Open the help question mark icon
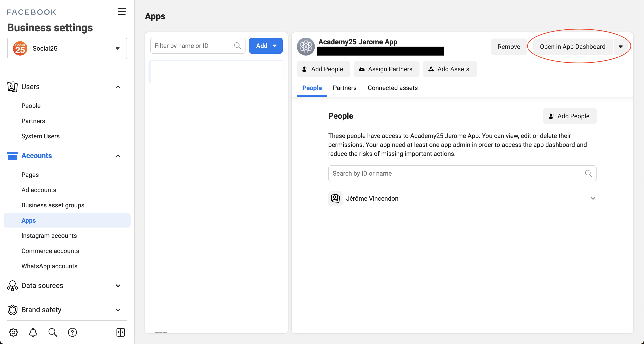The height and width of the screenshot is (344, 644). [72, 332]
